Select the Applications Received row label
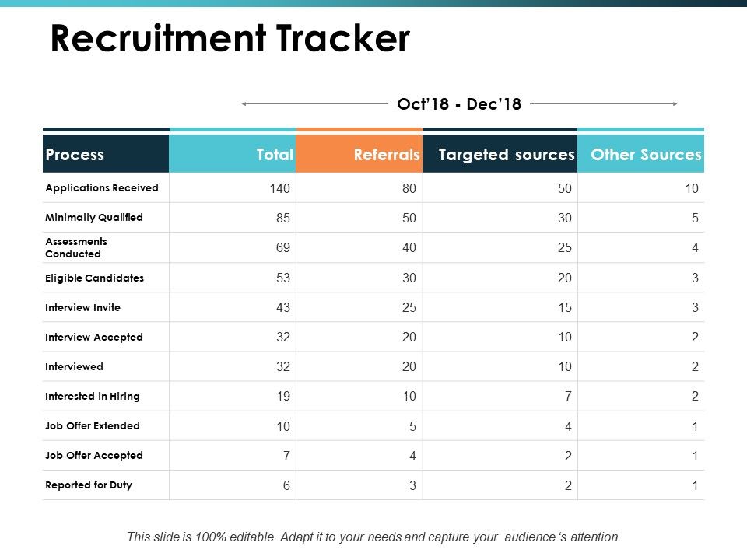Screen dimensions: 747x560 (x=102, y=187)
